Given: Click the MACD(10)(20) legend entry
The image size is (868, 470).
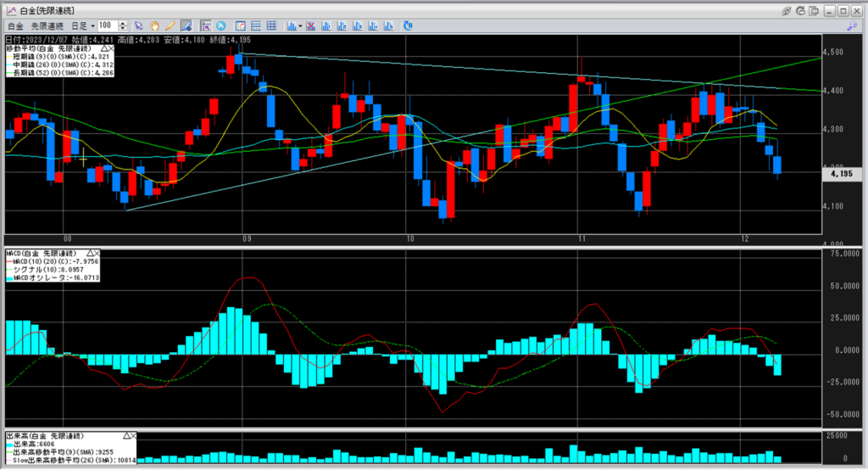Looking at the screenshot, I should tap(53, 261).
